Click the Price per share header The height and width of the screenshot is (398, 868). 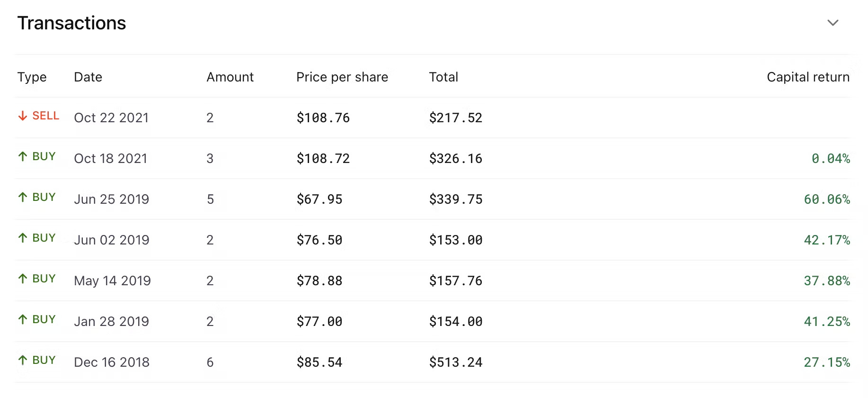(342, 77)
